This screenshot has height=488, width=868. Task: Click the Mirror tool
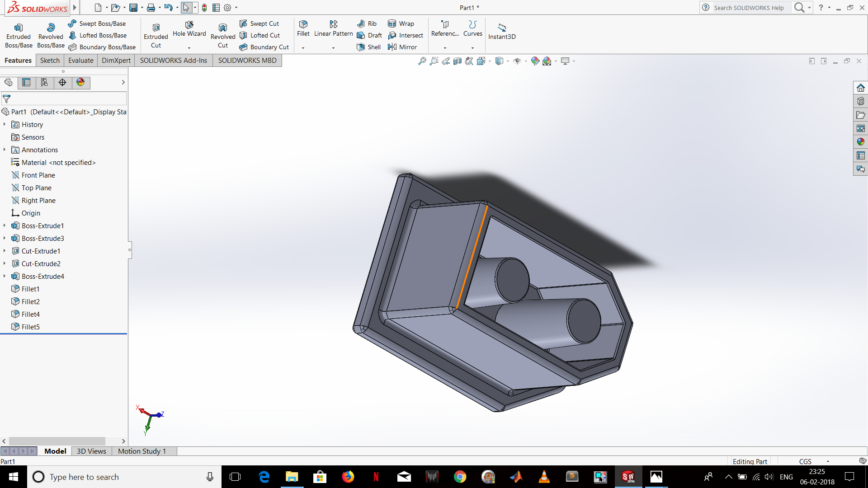point(402,47)
